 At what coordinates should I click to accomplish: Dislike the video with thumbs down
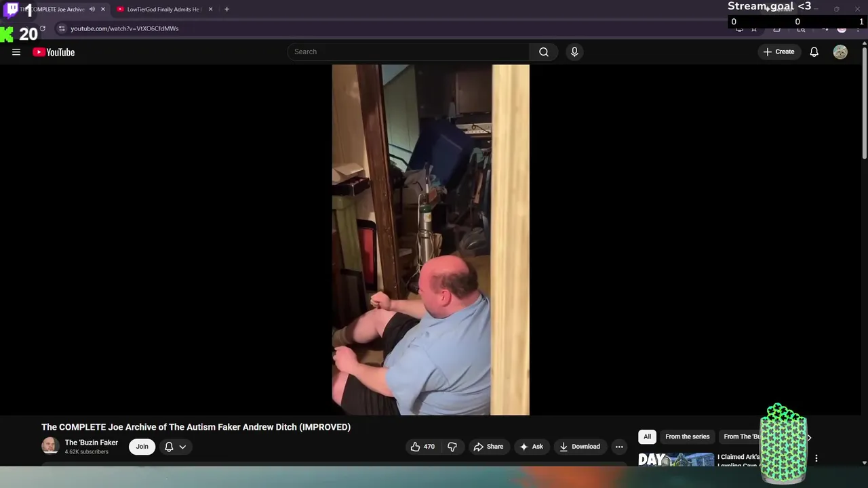pos(452,447)
